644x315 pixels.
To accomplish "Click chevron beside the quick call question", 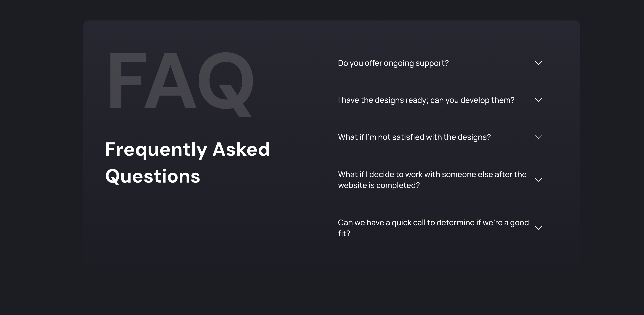I will (x=538, y=228).
